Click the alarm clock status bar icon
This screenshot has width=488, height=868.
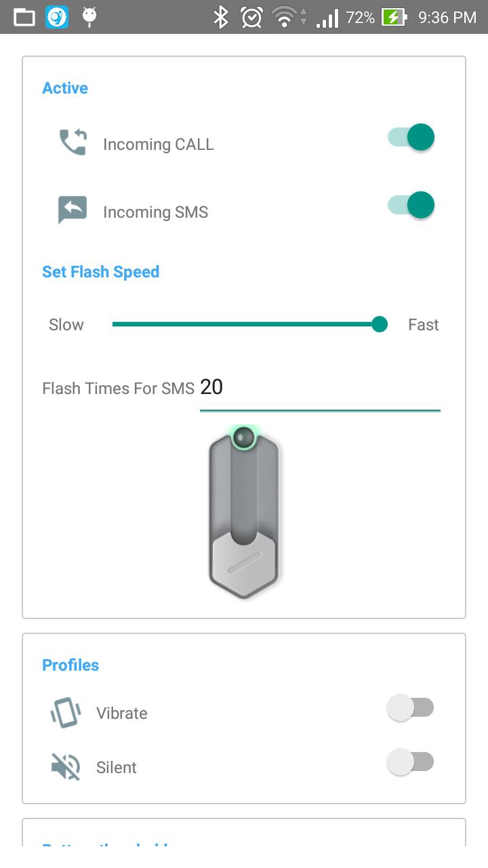point(251,17)
